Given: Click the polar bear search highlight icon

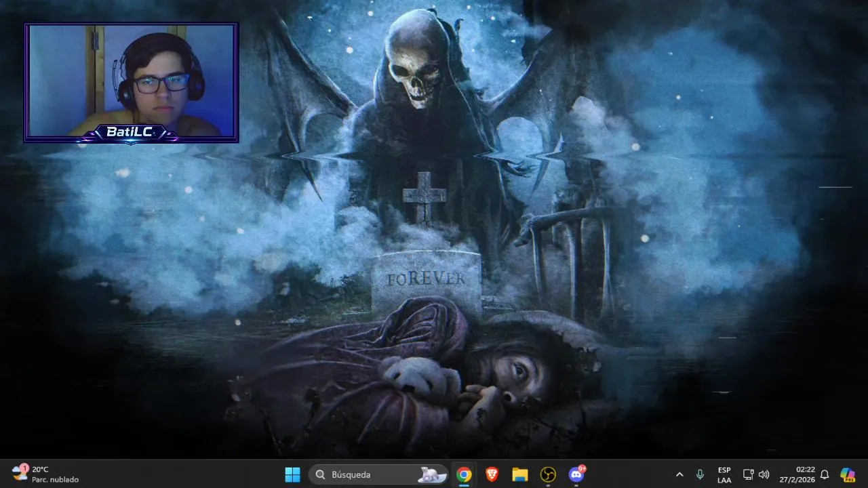Looking at the screenshot, I should (432, 474).
